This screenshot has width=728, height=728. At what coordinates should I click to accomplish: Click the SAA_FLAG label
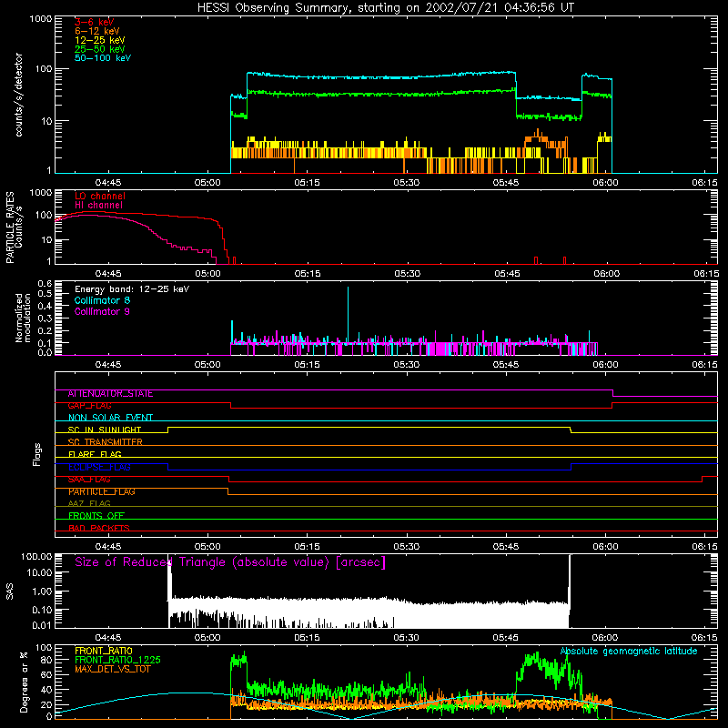pos(89,480)
